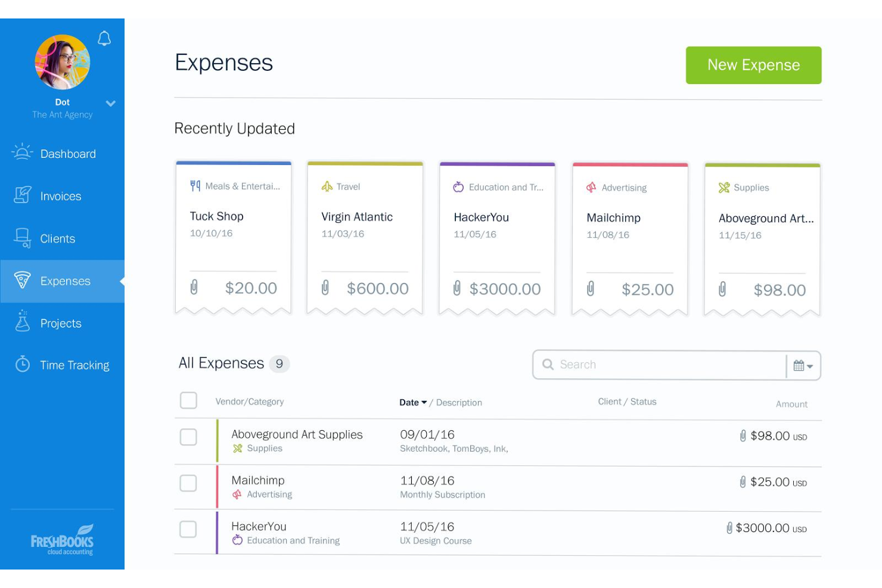882x588 pixels.
Task: Click the Time Tracking stopwatch icon
Action: pos(22,363)
